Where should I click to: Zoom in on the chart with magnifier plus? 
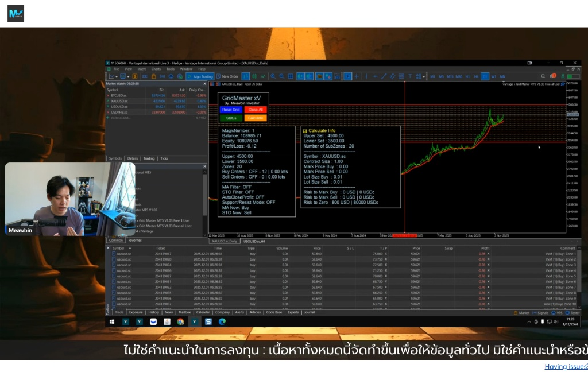click(273, 76)
